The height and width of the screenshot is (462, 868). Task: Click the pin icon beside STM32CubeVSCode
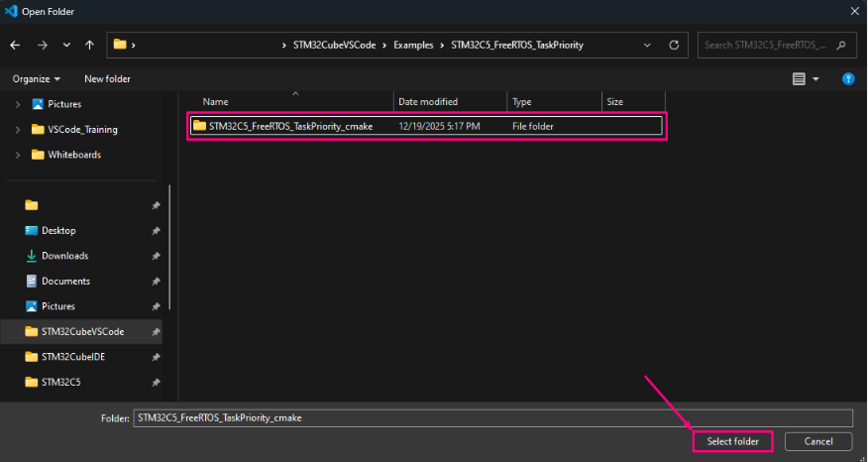point(157,332)
